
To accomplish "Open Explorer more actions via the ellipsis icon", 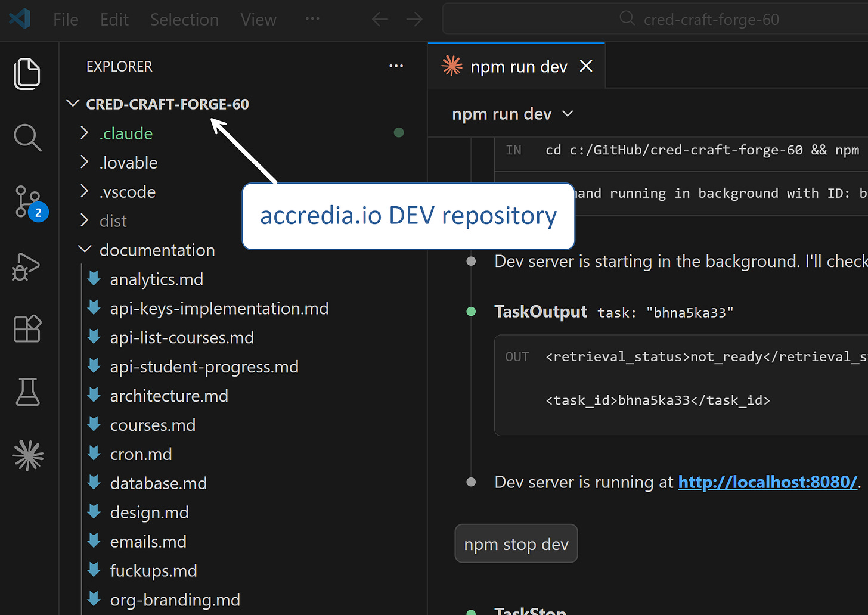I will tap(396, 66).
